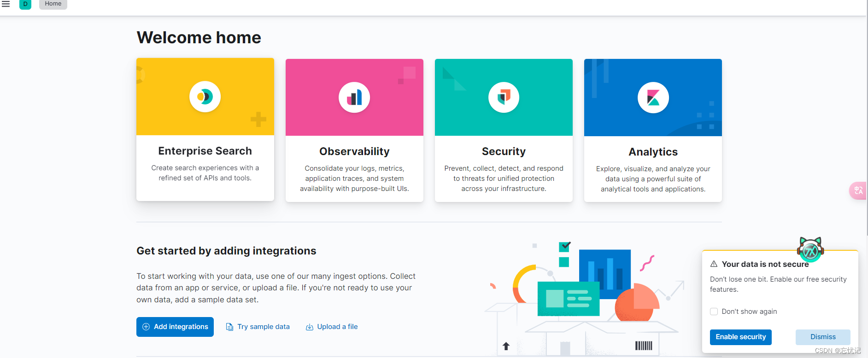
Task: Open the hamburger navigation menu
Action: (6, 4)
